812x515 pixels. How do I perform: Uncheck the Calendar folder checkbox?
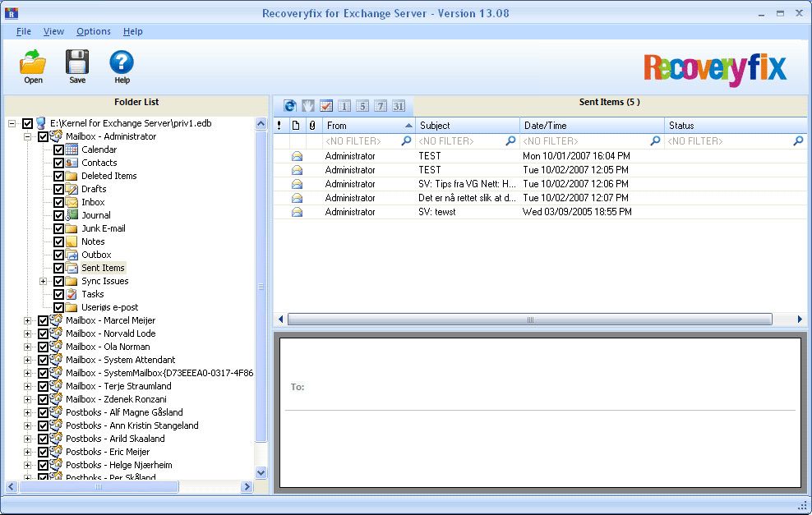(58, 149)
